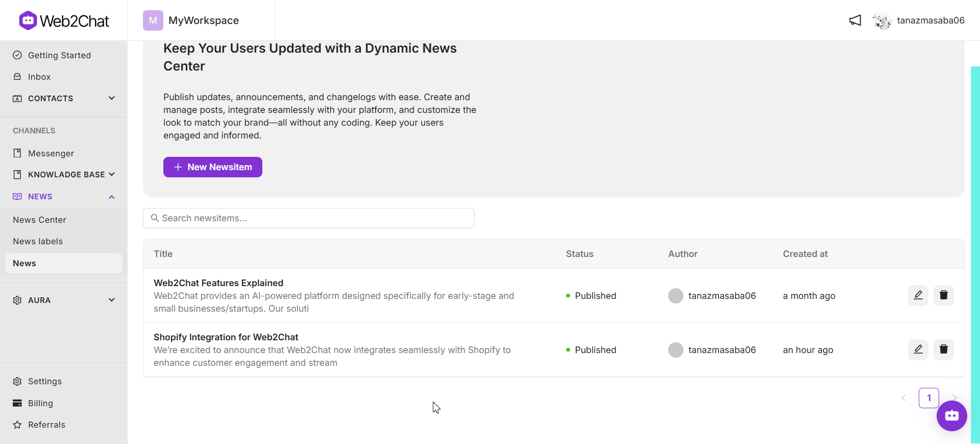Screen dimensions: 980x444
Task: Select the News submenu item
Action: [x=64, y=263]
